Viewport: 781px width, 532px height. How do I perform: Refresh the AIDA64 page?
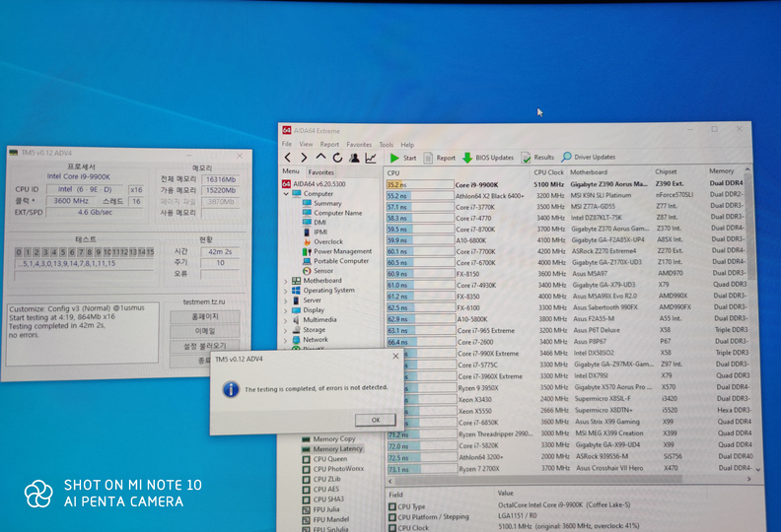[x=337, y=158]
